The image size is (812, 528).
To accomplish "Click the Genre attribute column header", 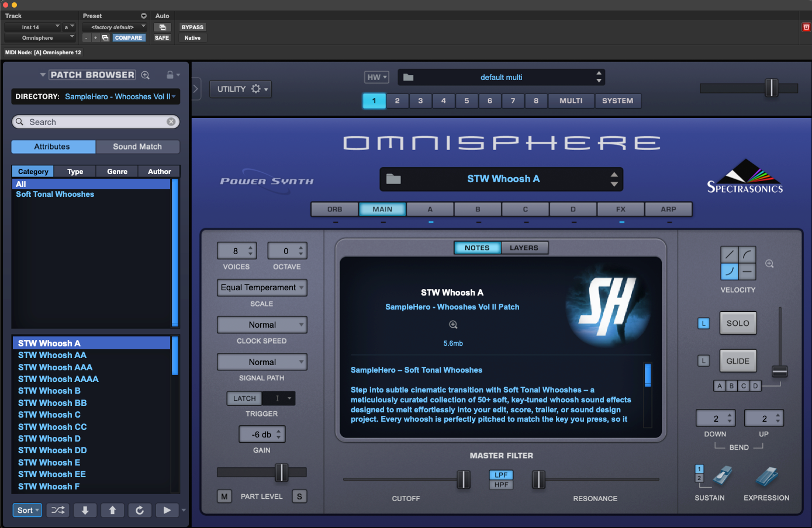I will click(117, 171).
